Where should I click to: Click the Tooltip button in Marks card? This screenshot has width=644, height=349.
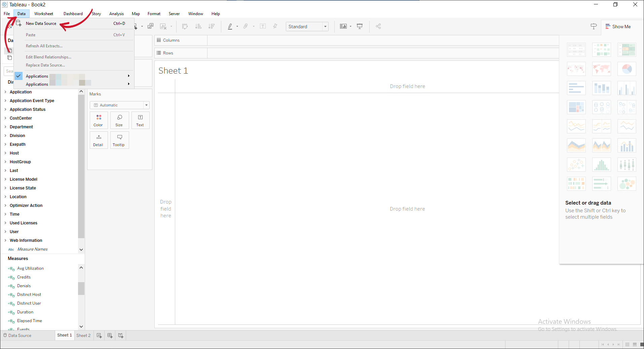pyautogui.click(x=119, y=140)
